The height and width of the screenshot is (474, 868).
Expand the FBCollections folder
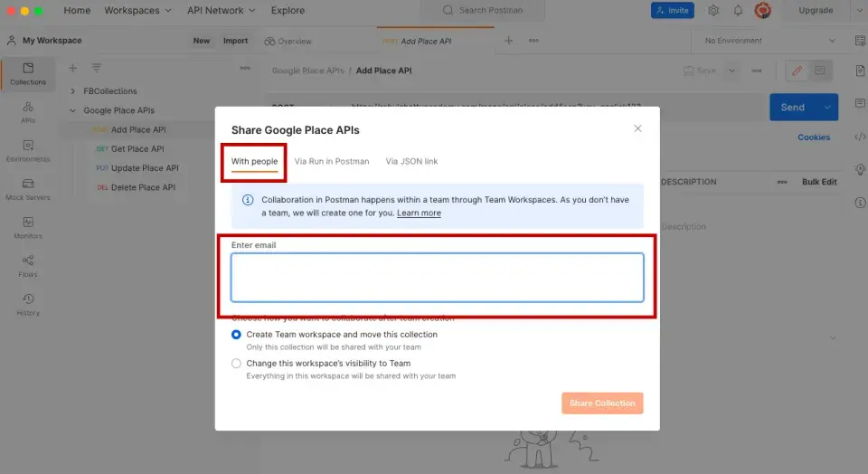point(72,91)
